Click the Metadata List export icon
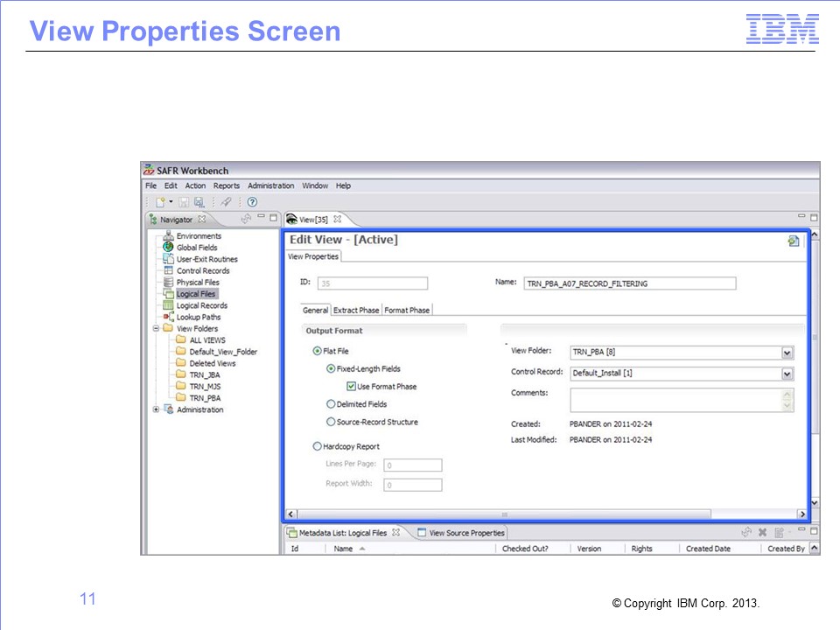 tap(780, 533)
